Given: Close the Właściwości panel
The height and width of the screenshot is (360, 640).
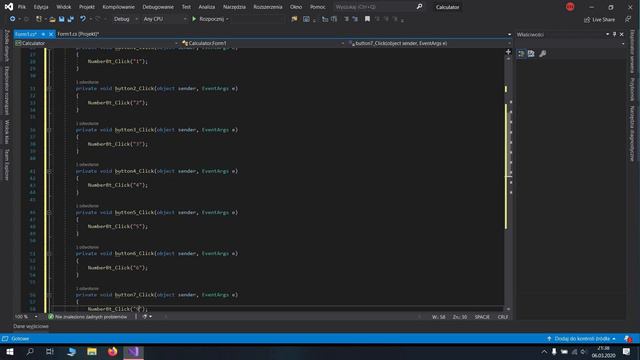Looking at the screenshot, I should coord(622,34).
